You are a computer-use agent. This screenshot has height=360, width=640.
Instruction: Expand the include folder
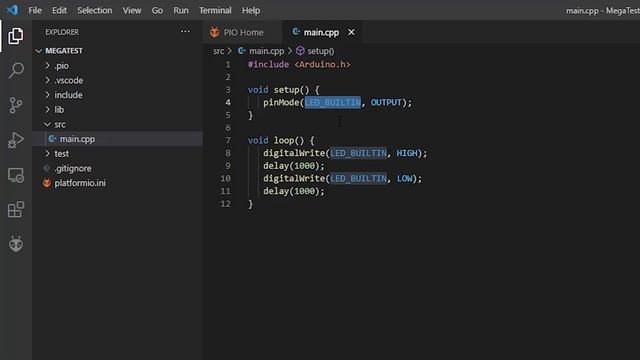tap(47, 95)
